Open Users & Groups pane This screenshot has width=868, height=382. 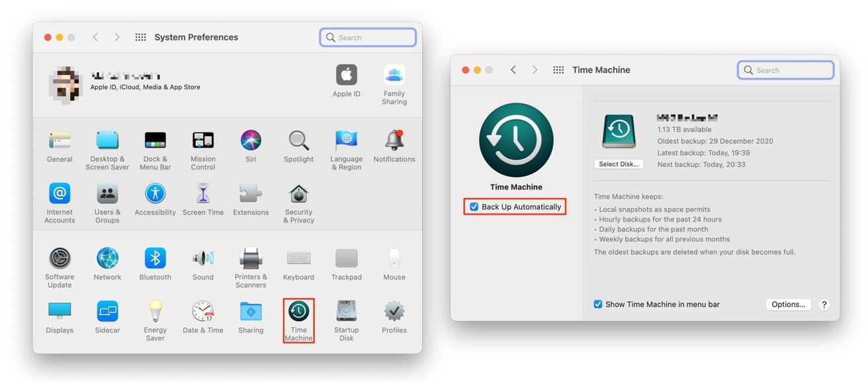(107, 193)
